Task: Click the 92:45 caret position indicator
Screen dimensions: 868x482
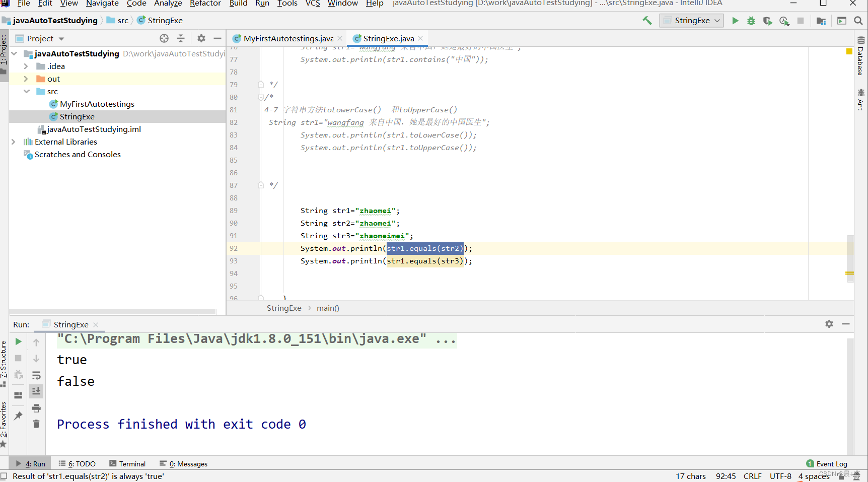Action: (726, 476)
